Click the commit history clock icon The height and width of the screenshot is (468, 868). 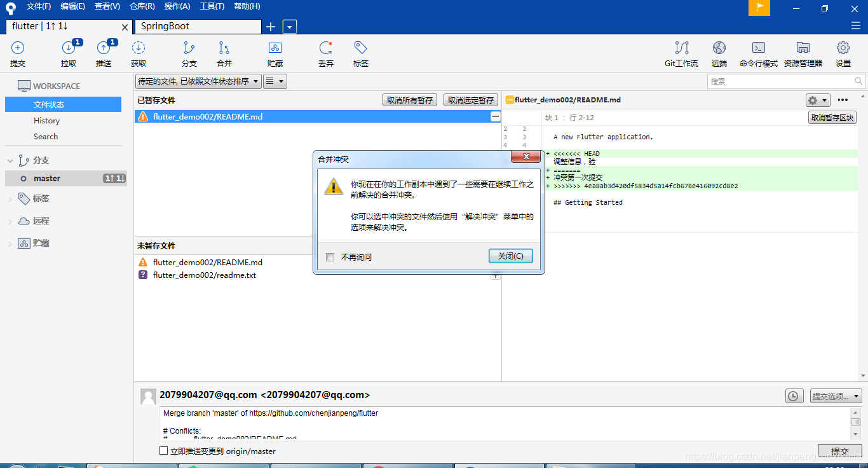click(793, 396)
